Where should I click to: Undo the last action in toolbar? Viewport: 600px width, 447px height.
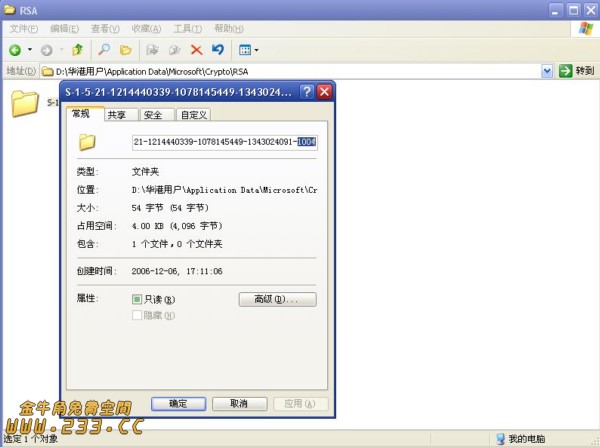218,50
